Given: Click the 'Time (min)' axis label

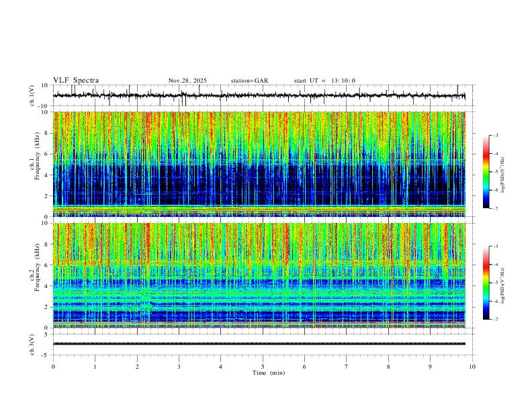Looking at the screenshot, I should point(269,373).
